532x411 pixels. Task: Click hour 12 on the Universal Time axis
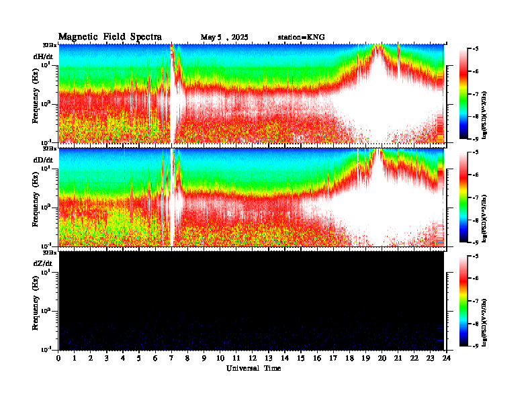click(x=253, y=358)
